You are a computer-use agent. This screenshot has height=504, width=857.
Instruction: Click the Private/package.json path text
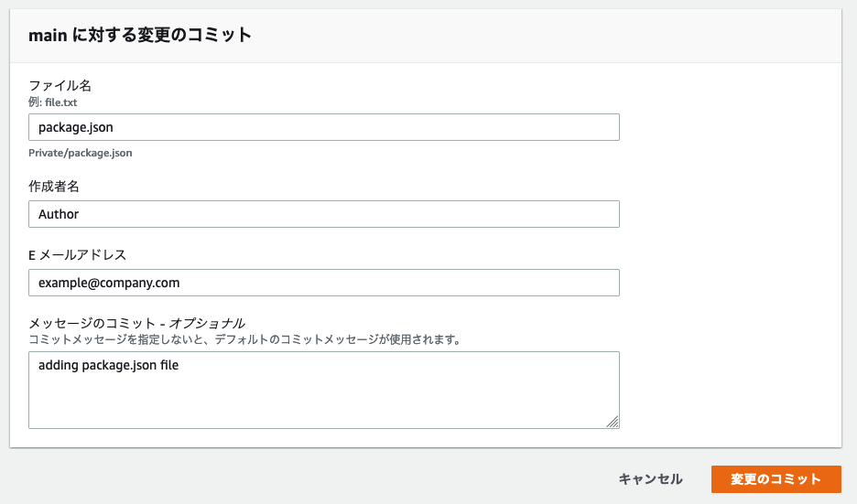click(x=81, y=153)
